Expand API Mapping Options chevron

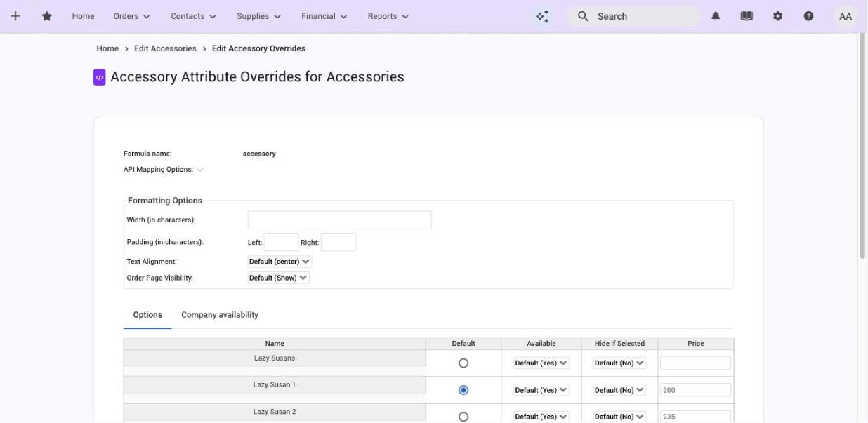point(200,170)
